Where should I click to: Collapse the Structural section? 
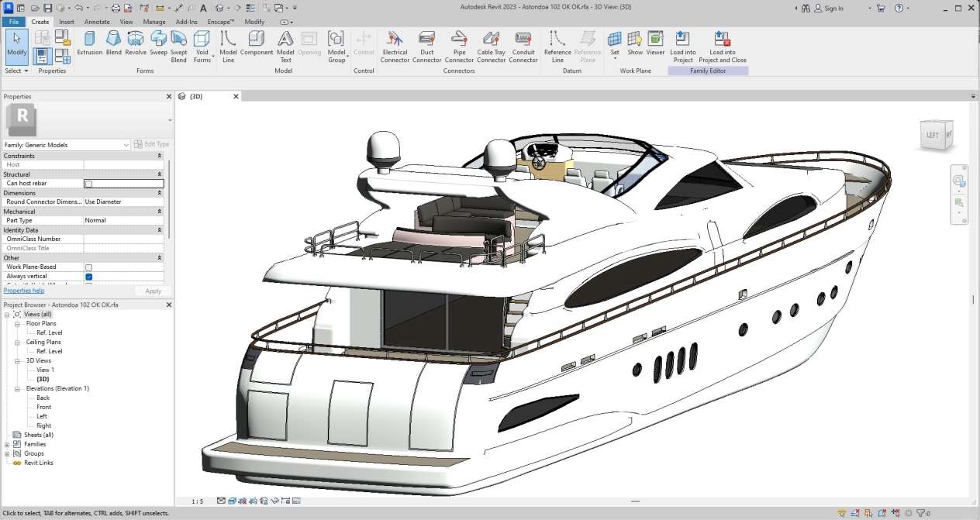pos(160,174)
